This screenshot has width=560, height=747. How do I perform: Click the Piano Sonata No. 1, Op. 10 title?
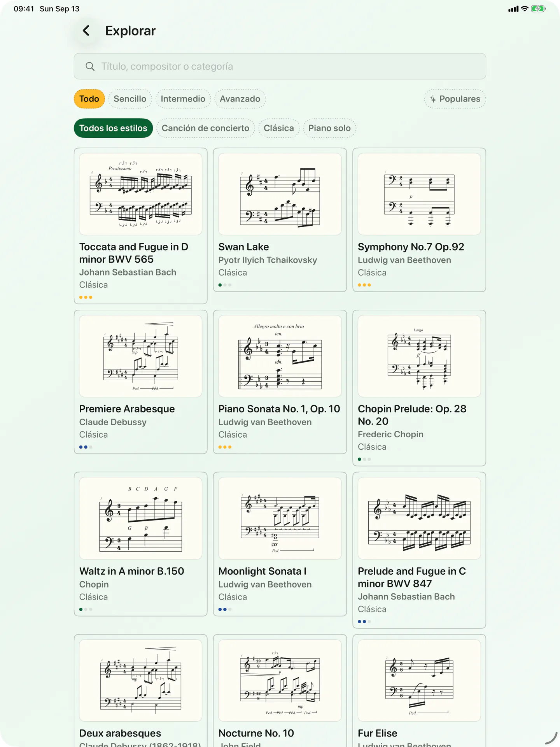[279, 409]
